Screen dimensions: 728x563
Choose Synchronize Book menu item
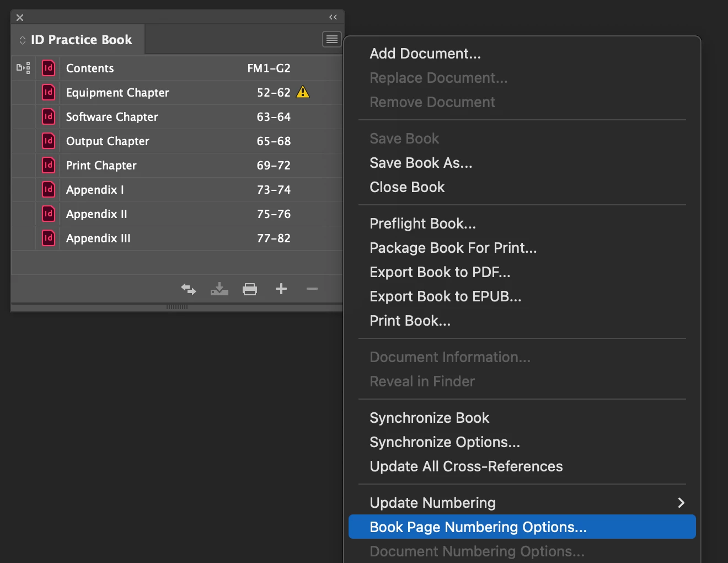522,418
